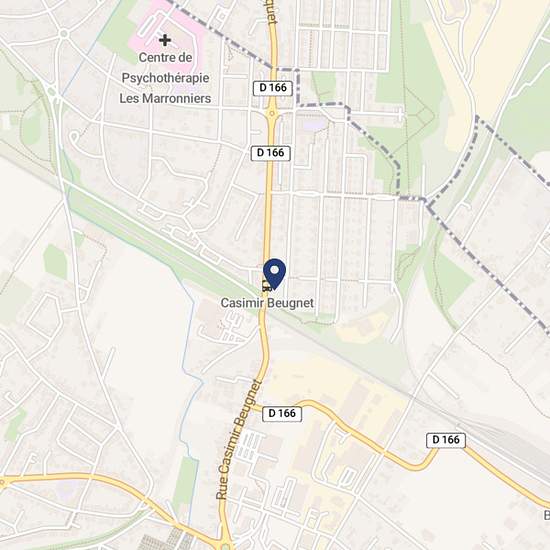Click the purple building near the D 166 roundabout
This screenshot has height=550, width=550.
314,125
